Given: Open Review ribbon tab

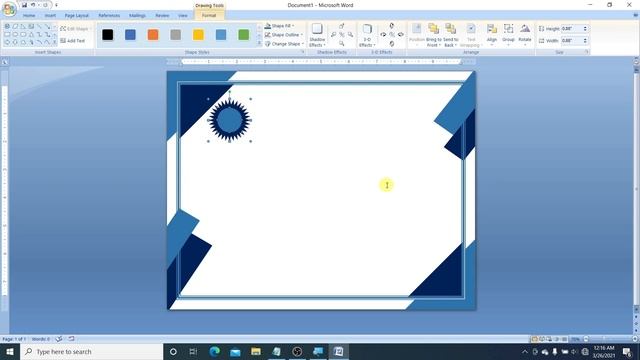Looking at the screenshot, I should [x=162, y=16].
